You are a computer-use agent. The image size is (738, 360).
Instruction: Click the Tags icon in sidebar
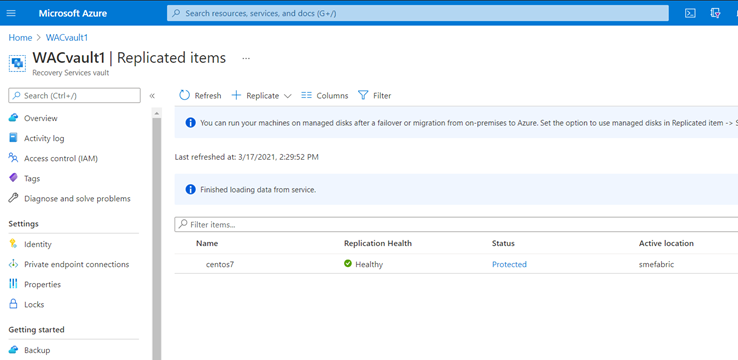[13, 178]
